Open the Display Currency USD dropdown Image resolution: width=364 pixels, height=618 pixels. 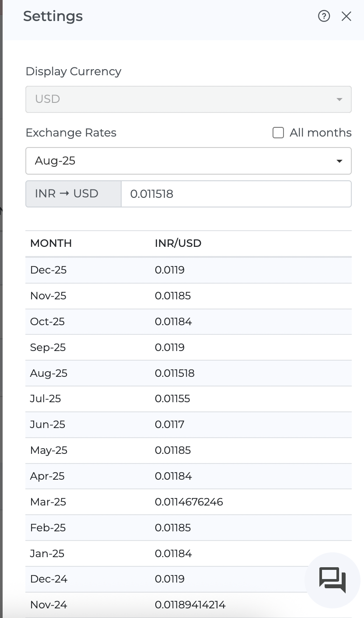pos(188,99)
